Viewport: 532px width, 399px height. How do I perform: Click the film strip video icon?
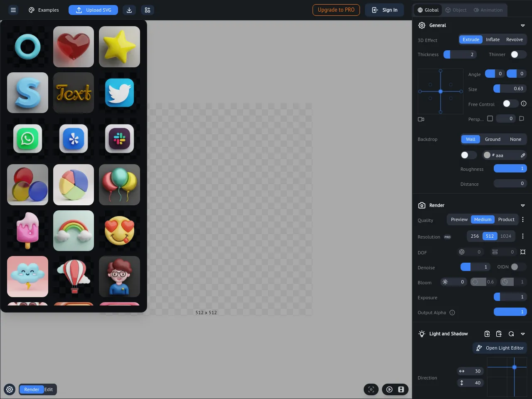coord(401,389)
